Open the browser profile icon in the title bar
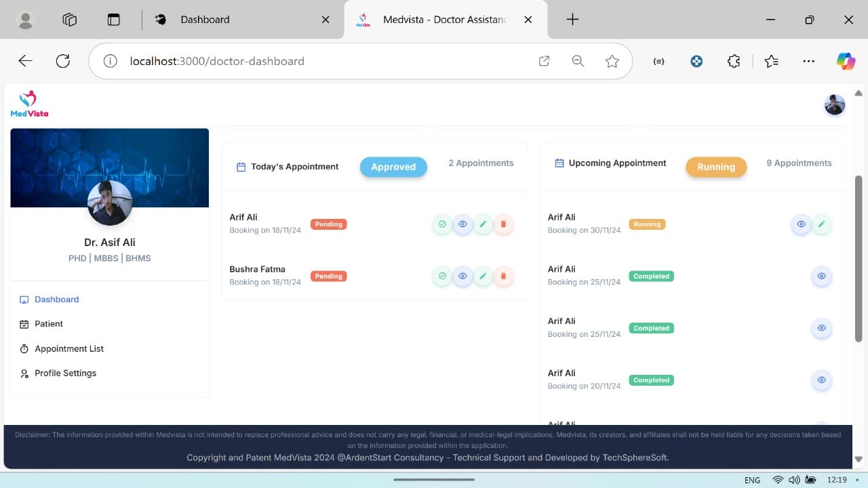 pos(26,20)
